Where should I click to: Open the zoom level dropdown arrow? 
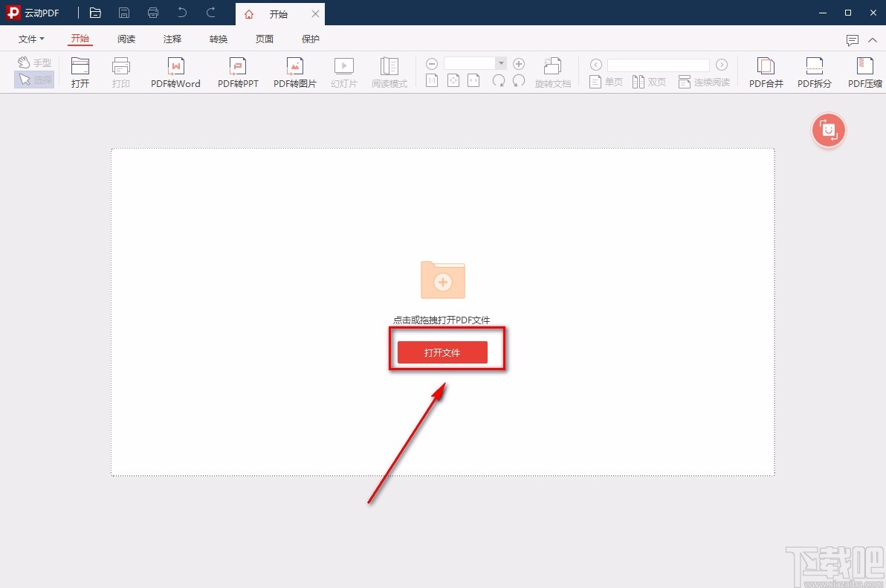click(x=502, y=64)
